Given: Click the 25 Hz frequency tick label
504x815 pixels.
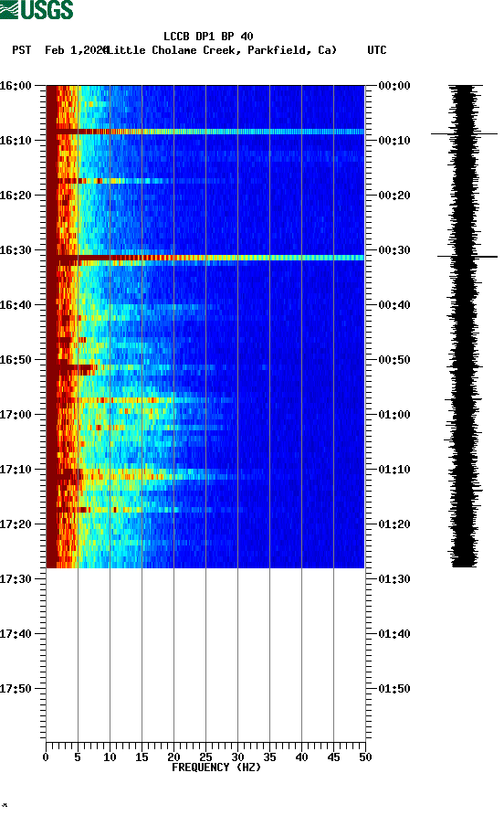Looking at the screenshot, I should (x=205, y=757).
